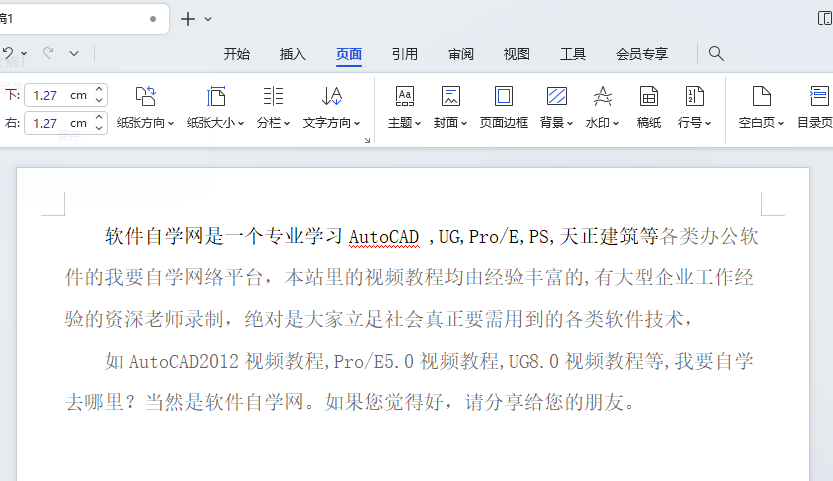Open the 引用 tab

coord(405,54)
